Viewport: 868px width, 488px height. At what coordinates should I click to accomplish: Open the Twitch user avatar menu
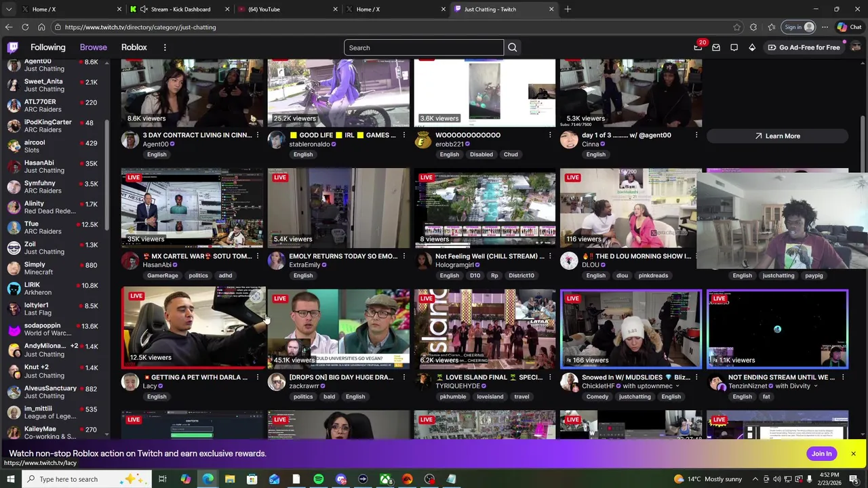[856, 47]
